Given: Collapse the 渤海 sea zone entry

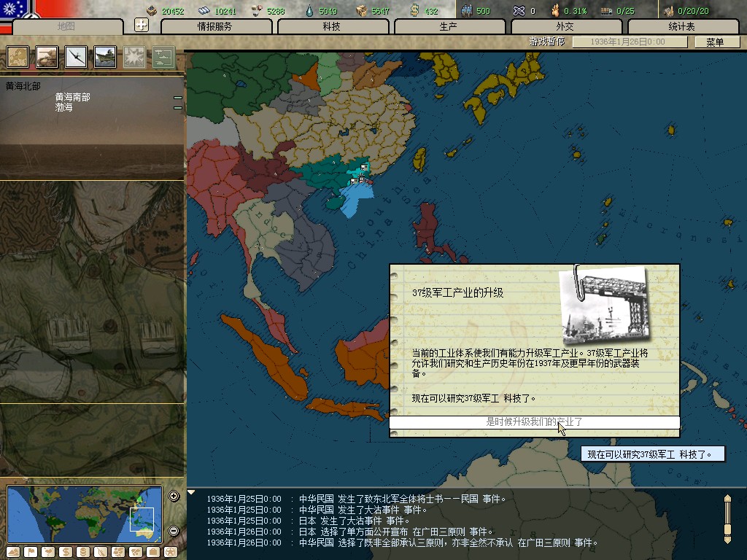Looking at the screenshot, I should coord(178,108).
